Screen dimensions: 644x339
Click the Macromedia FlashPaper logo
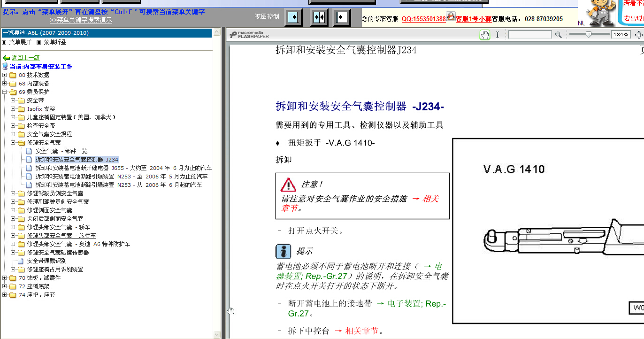point(249,35)
